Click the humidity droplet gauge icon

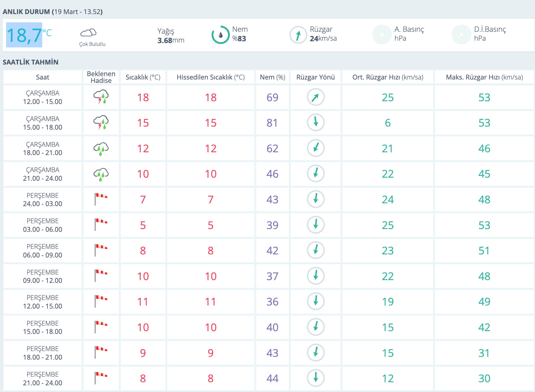pos(220,35)
